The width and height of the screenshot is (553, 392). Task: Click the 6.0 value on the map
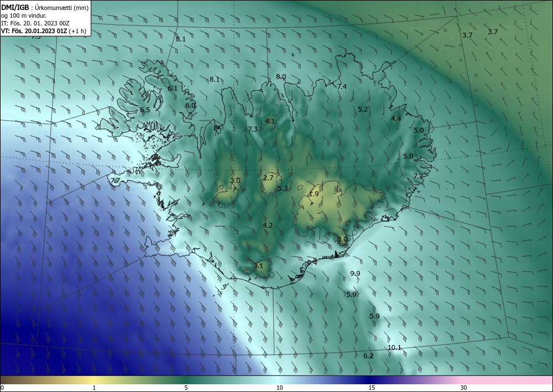pyautogui.click(x=190, y=105)
